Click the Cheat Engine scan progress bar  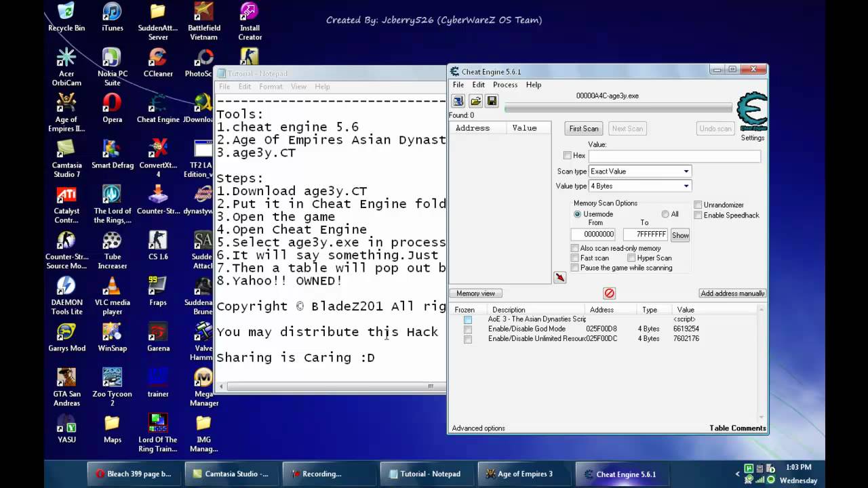[618, 108]
